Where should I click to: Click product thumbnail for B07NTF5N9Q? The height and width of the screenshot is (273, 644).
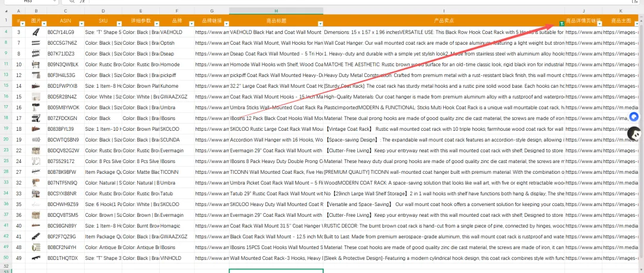point(36,182)
